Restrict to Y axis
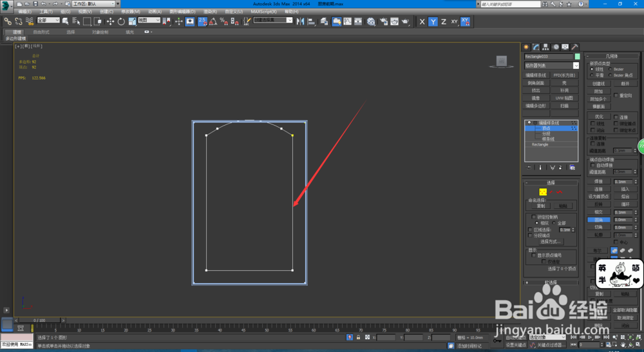This screenshot has width=644, height=352. click(x=433, y=22)
